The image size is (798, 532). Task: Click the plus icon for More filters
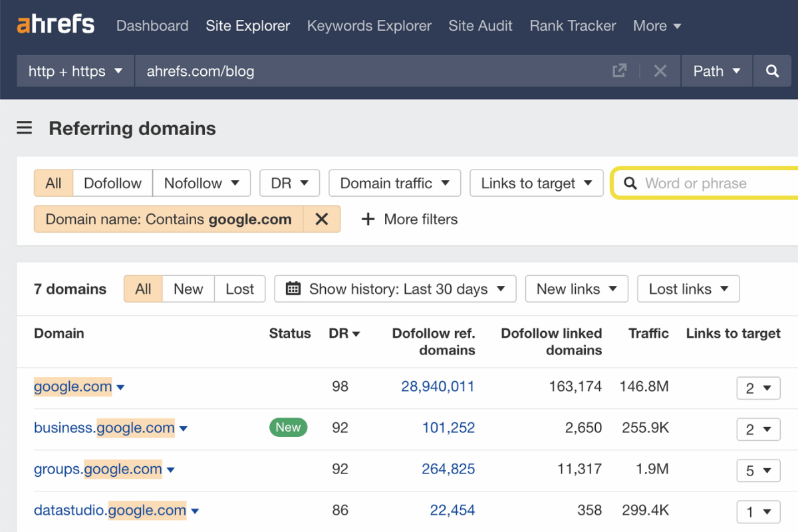click(x=368, y=219)
